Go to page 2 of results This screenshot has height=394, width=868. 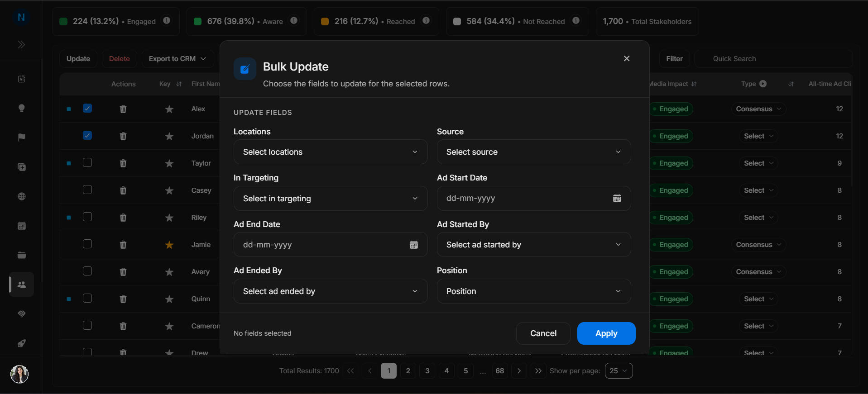[x=408, y=371]
